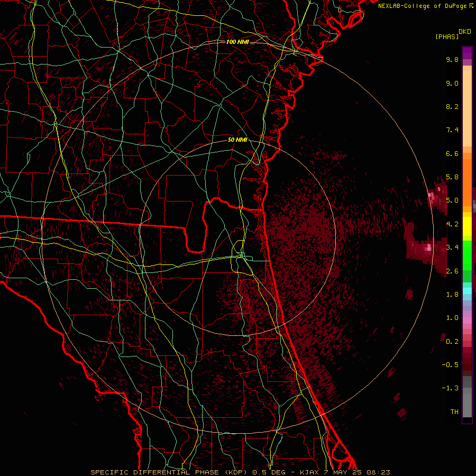Select the 2.6 scale value
This screenshot has height=476, width=476.
click(452, 271)
